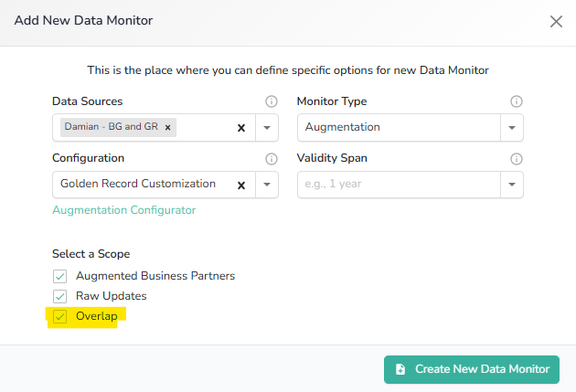The image size is (576, 392).
Task: Click the Augmentation value in Monitor Type
Action: pyautogui.click(x=343, y=127)
